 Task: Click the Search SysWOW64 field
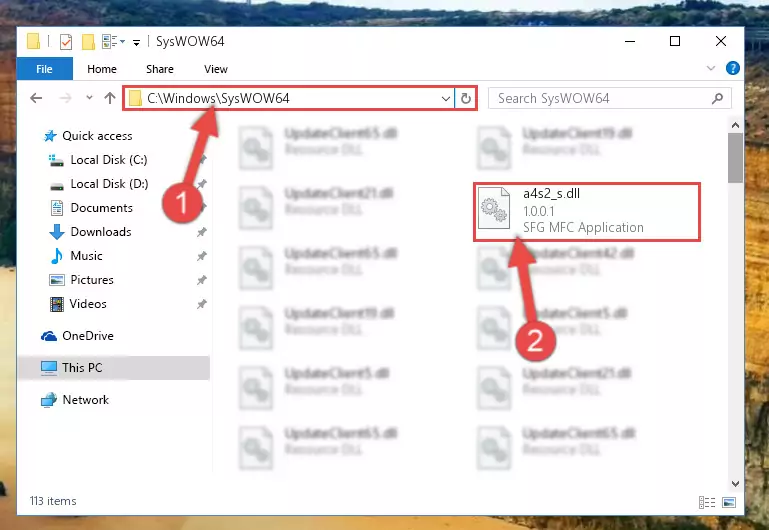pyautogui.click(x=610, y=99)
